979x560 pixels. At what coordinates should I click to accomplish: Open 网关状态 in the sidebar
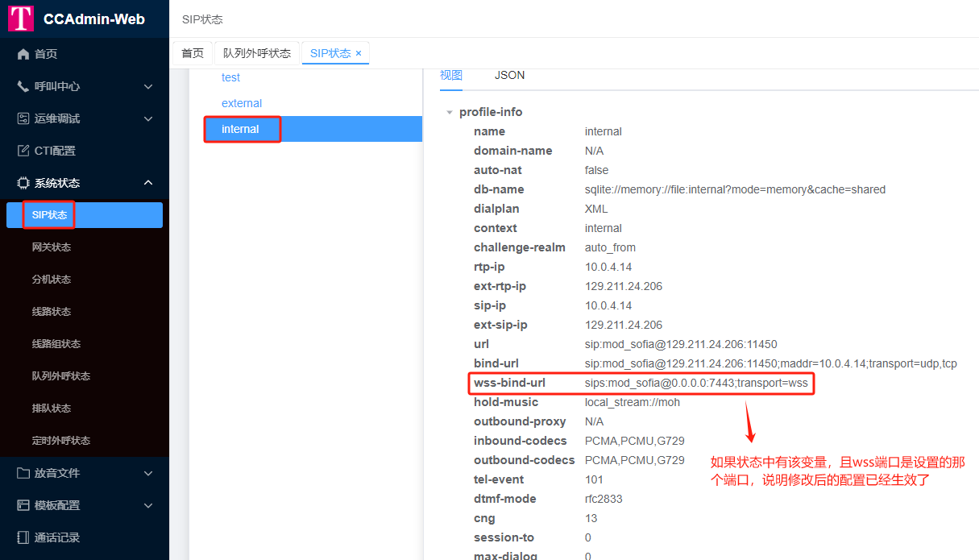[x=52, y=247]
